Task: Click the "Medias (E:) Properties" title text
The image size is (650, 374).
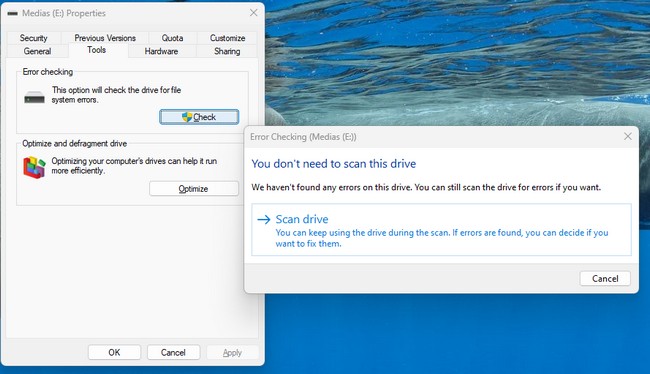Action: pyautogui.click(x=64, y=13)
